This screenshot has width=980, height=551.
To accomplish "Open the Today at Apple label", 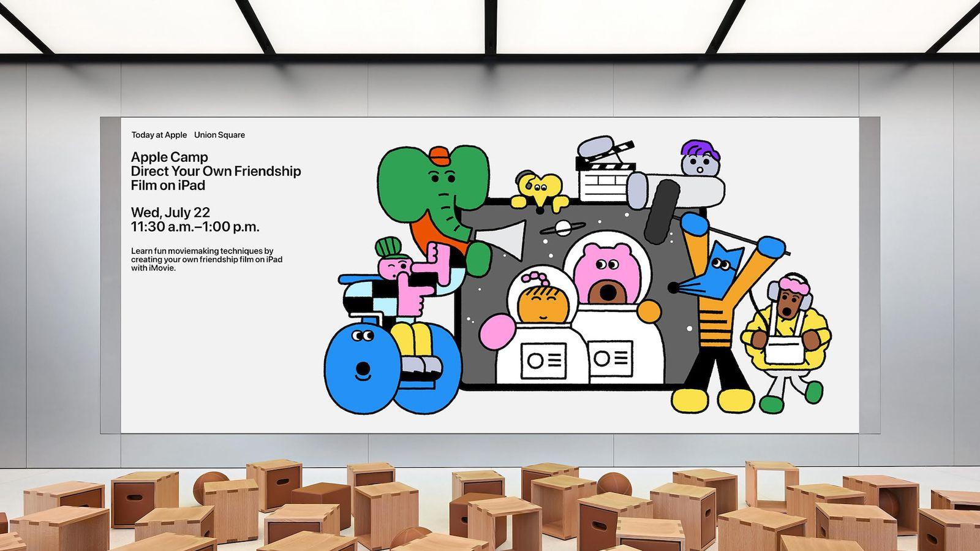I will [x=159, y=135].
